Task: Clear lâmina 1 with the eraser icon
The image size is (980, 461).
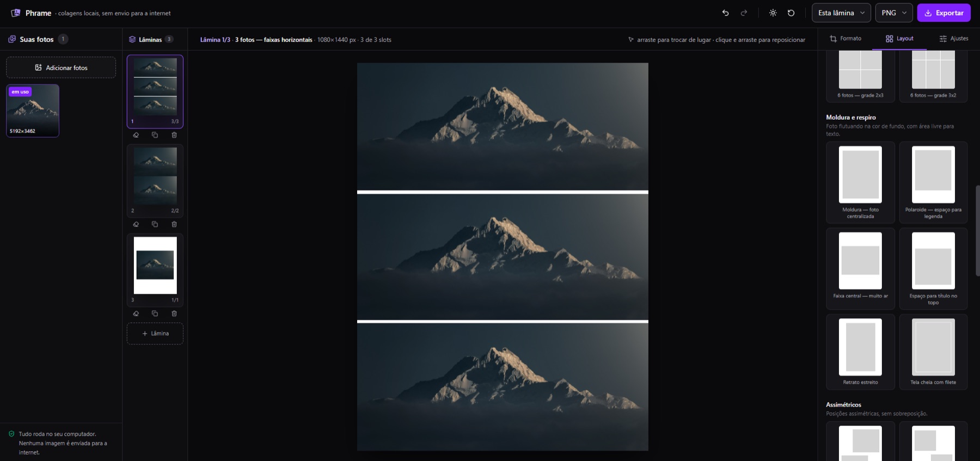Action: click(x=136, y=135)
